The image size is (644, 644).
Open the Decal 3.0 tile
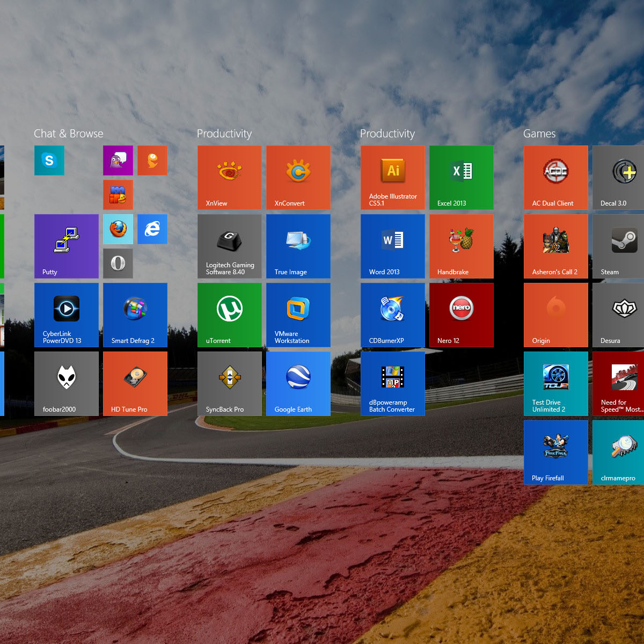pos(618,178)
